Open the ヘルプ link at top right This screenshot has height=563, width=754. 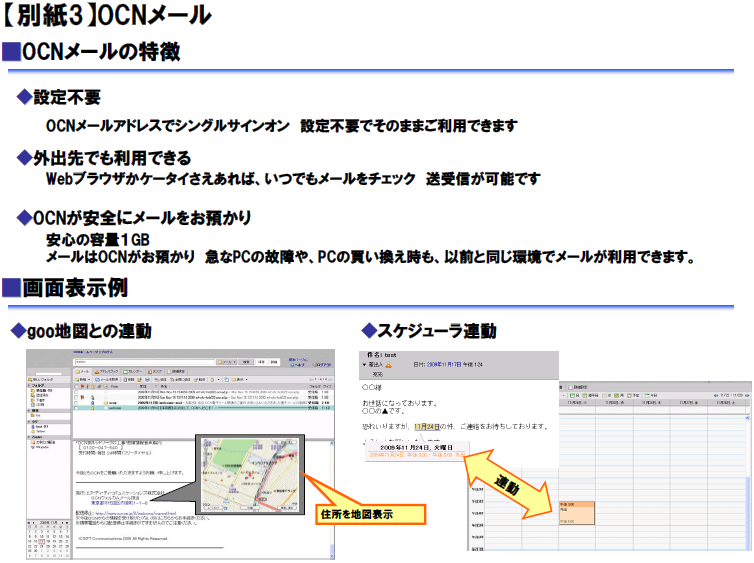[x=297, y=365]
